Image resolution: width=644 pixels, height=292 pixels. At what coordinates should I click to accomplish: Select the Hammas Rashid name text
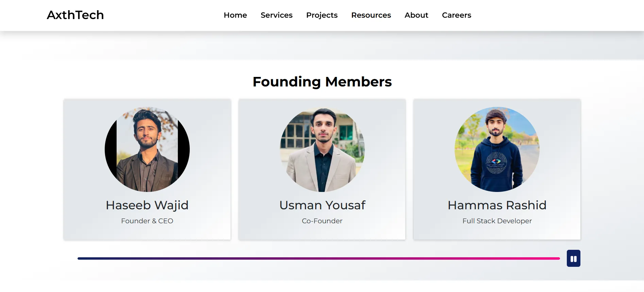click(x=497, y=205)
